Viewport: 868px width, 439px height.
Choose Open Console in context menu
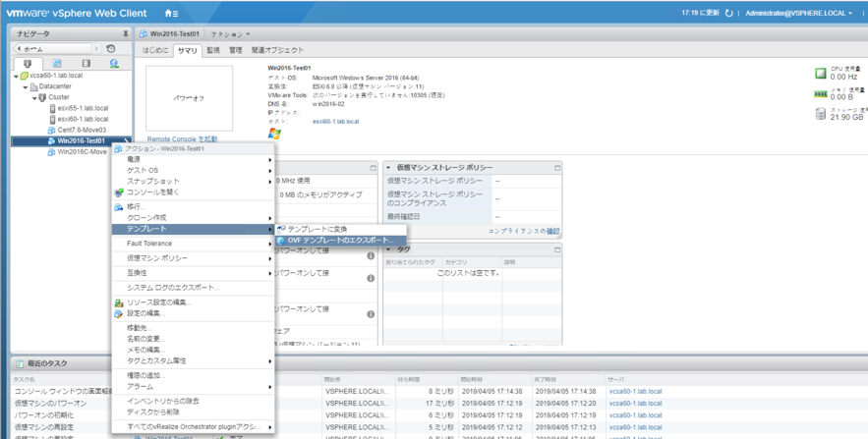[x=194, y=192]
